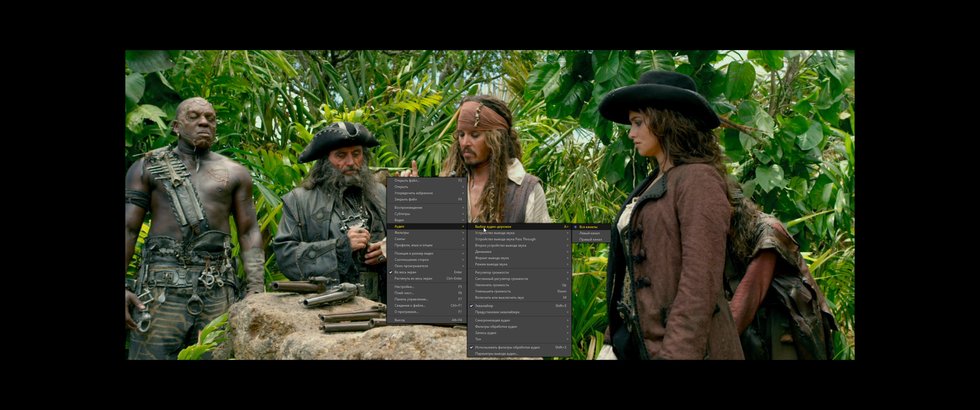Choose 'Все каналы' radio option
This screenshot has height=410, width=980.
point(588,227)
